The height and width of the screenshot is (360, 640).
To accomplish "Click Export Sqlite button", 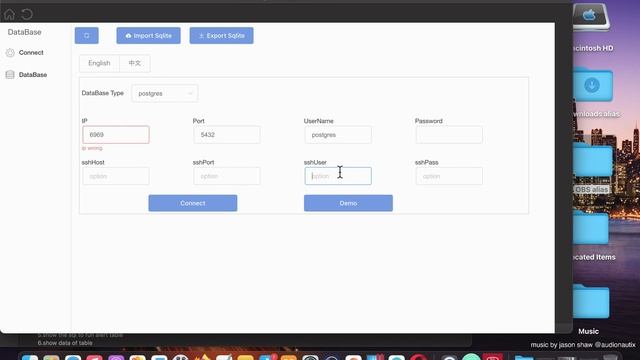I will [222, 36].
